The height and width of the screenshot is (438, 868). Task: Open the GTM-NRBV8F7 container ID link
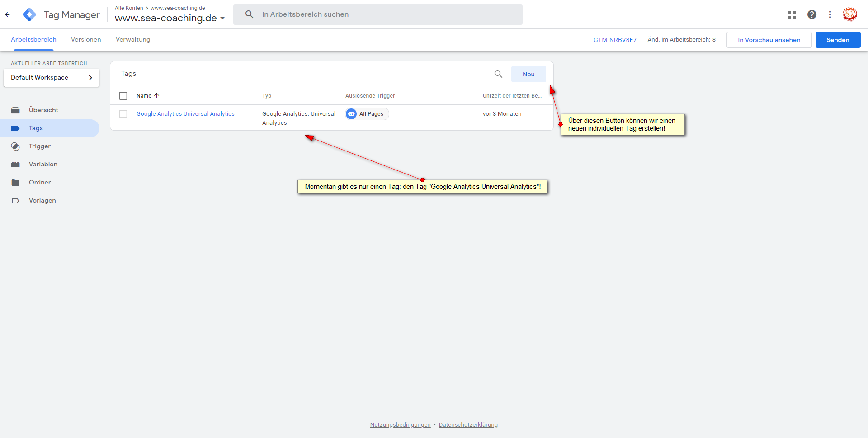coord(615,40)
